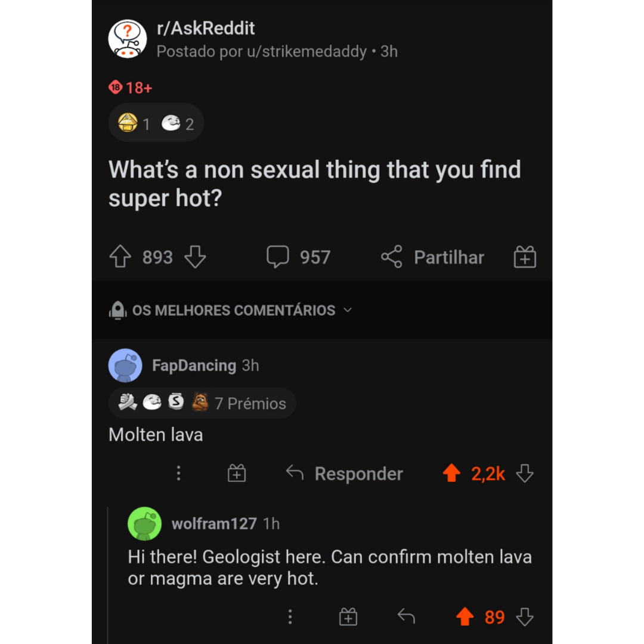The height and width of the screenshot is (644, 644).
Task: Click the 18+ badge on the post
Action: click(130, 88)
